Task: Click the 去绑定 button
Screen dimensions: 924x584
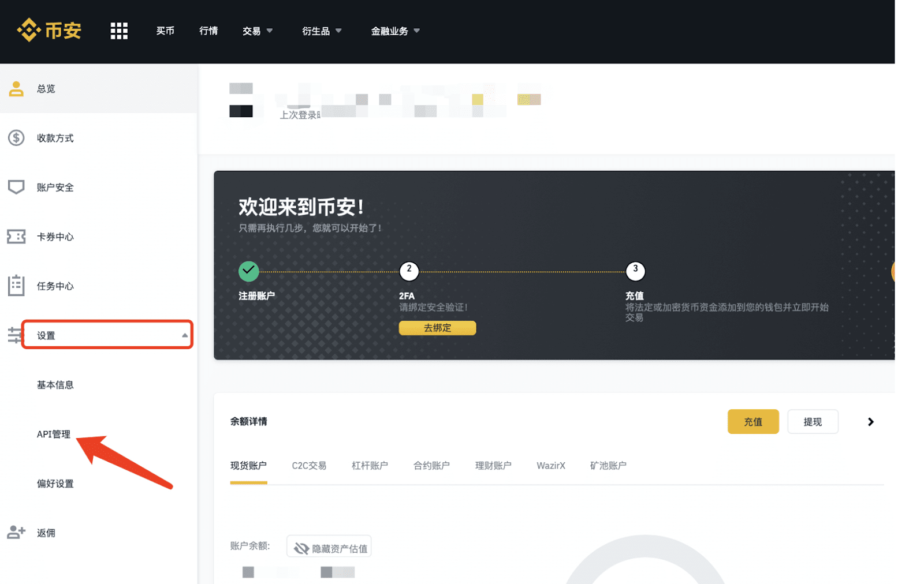Action: [437, 328]
